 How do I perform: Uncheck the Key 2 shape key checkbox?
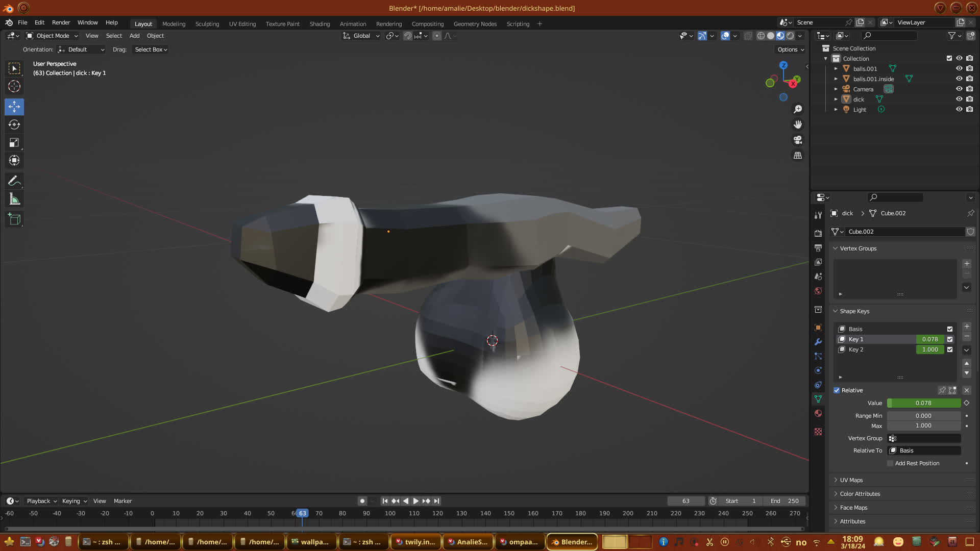(950, 349)
